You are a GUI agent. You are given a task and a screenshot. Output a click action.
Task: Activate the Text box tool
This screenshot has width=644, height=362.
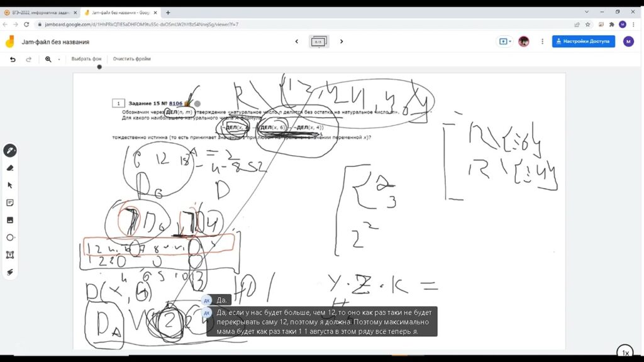coord(10,255)
